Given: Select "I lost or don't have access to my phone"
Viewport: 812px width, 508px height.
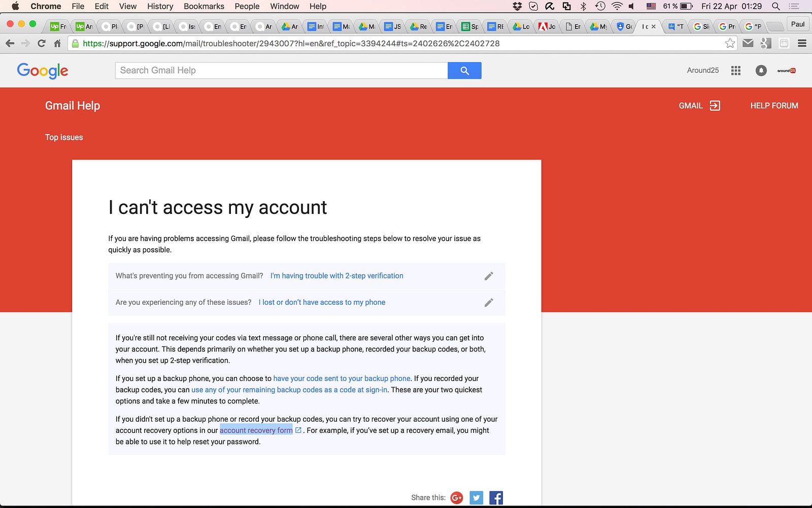Looking at the screenshot, I should [x=322, y=302].
